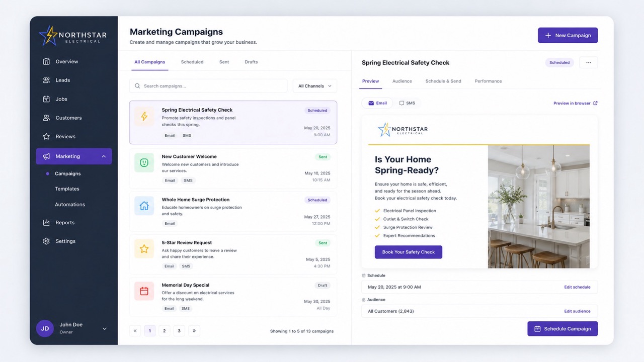This screenshot has width=644, height=362.
Task: Click the Reviews star icon in sidebar
Action: click(46, 136)
